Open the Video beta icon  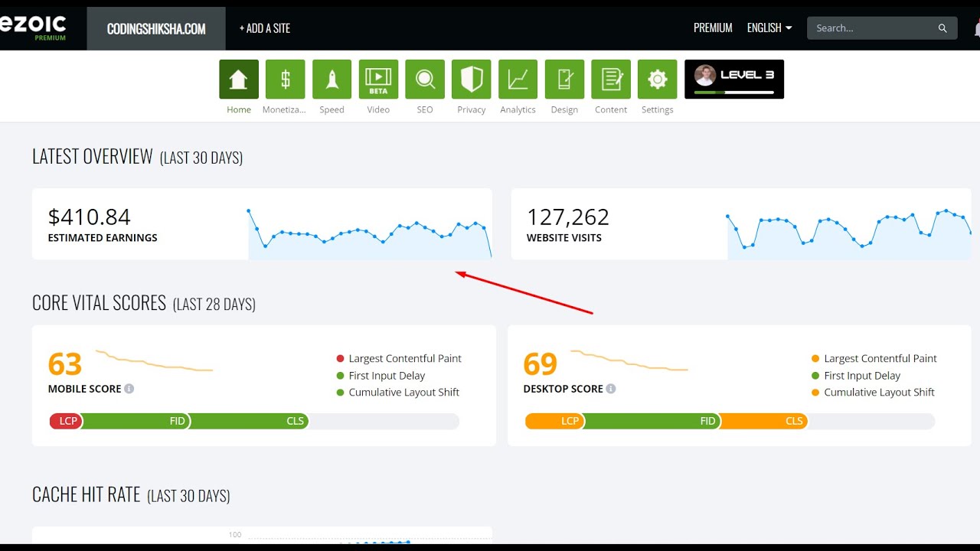(378, 80)
